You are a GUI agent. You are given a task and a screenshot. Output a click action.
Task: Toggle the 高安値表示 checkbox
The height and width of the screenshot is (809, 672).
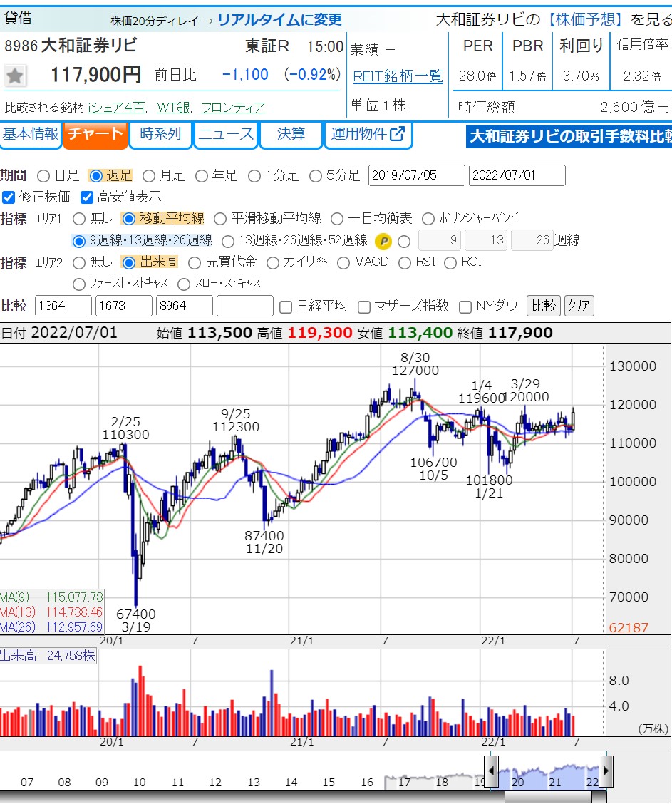87,197
